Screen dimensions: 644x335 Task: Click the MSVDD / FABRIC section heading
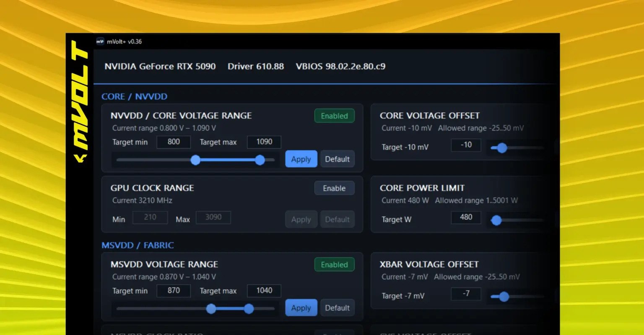coord(138,245)
